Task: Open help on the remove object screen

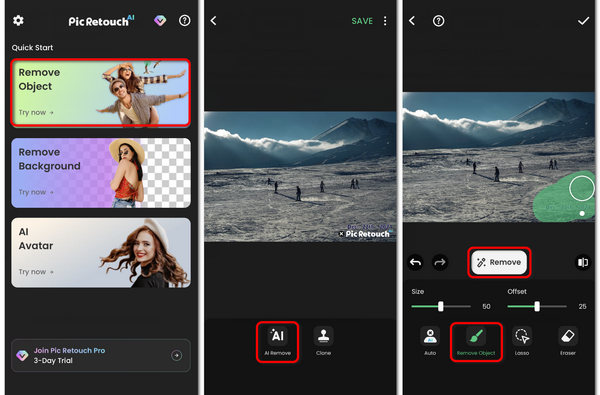Action: [x=439, y=21]
